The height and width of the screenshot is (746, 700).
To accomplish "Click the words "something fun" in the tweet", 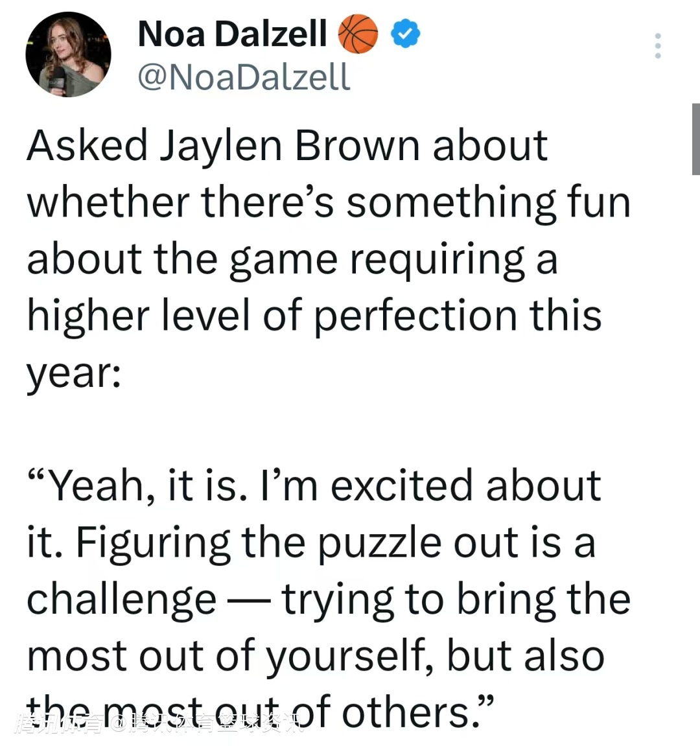I will pyautogui.click(x=488, y=202).
